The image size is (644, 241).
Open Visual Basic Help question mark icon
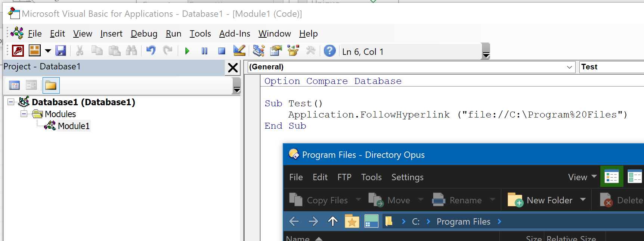pyautogui.click(x=329, y=50)
